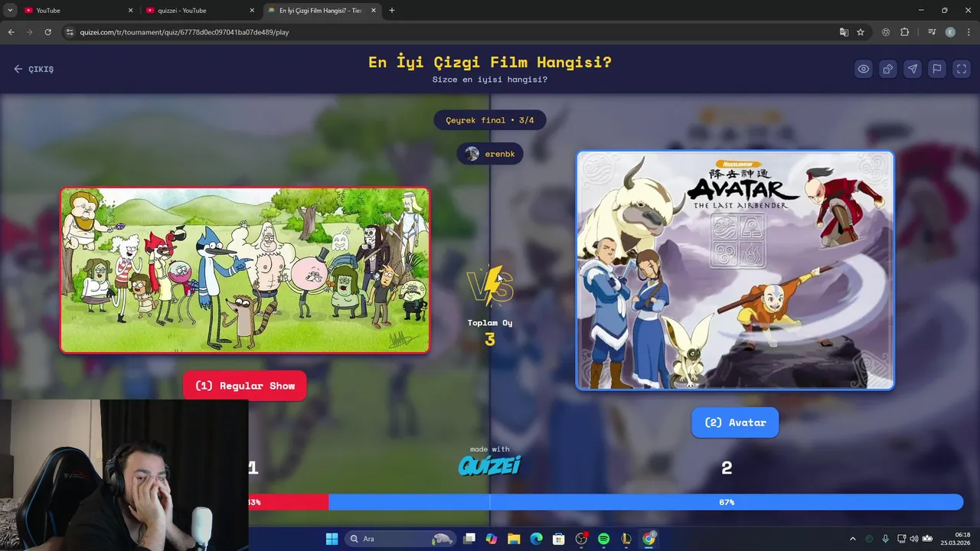Click the flag report icon
Image resolution: width=980 pixels, height=551 pixels.
937,69
